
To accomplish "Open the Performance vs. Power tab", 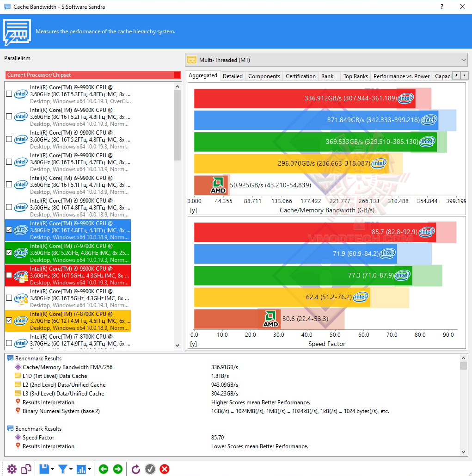I will tap(401, 76).
